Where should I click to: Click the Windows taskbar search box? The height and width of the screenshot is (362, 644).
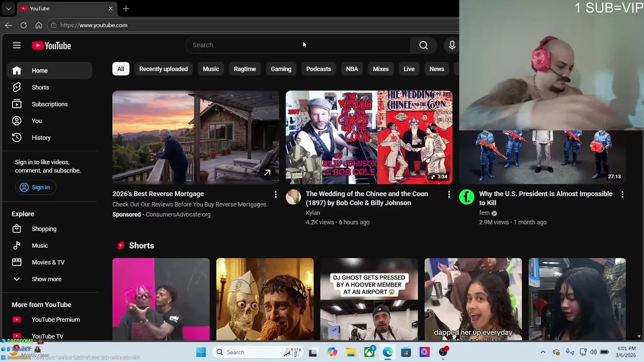(x=258, y=352)
